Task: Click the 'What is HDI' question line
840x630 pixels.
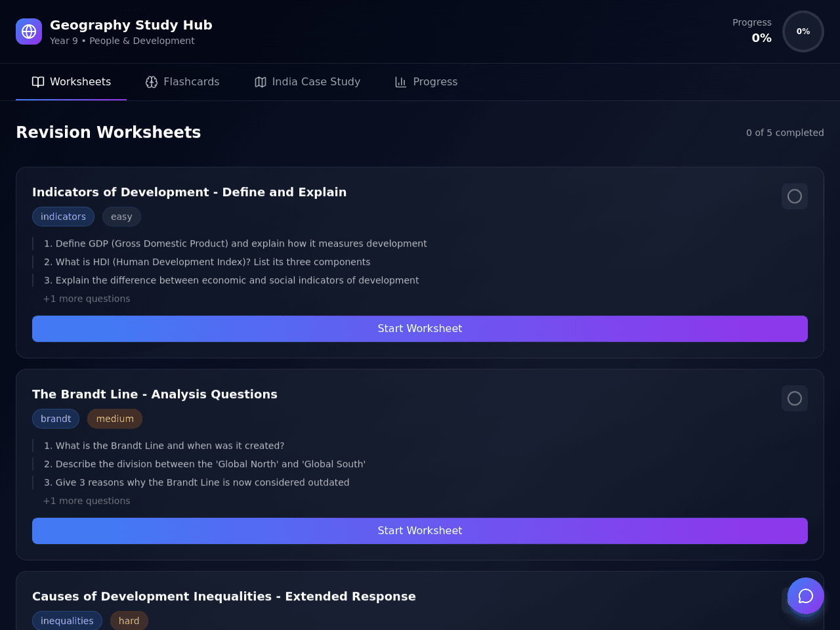Action: point(207,262)
